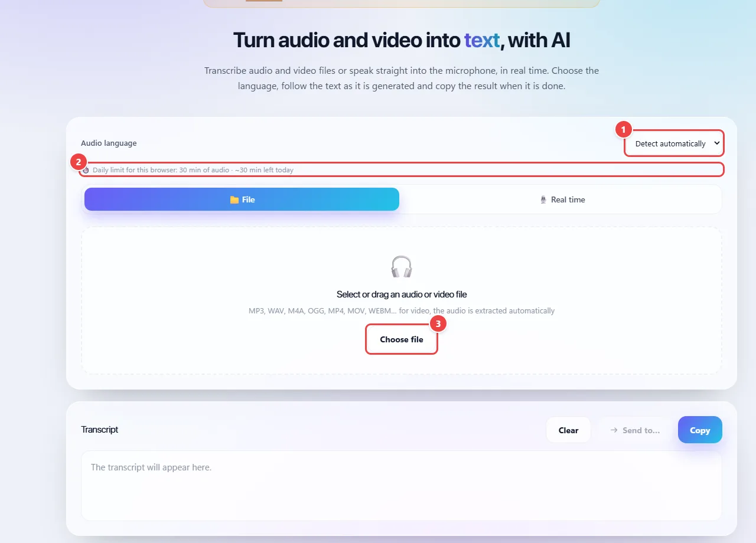
Task: Open the Detect automatically language dropdown
Action: coord(674,143)
